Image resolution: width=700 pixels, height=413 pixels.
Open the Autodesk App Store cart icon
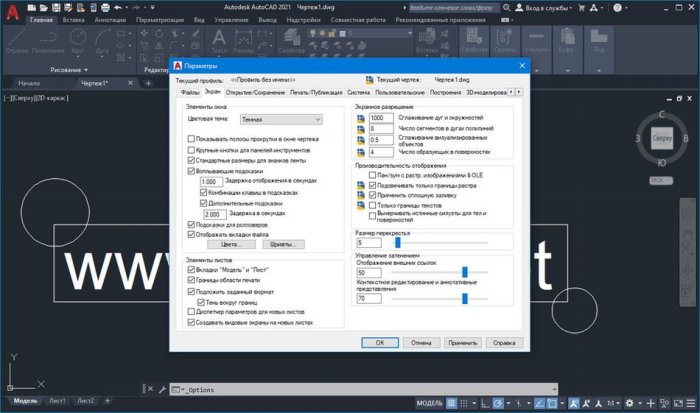tap(581, 8)
